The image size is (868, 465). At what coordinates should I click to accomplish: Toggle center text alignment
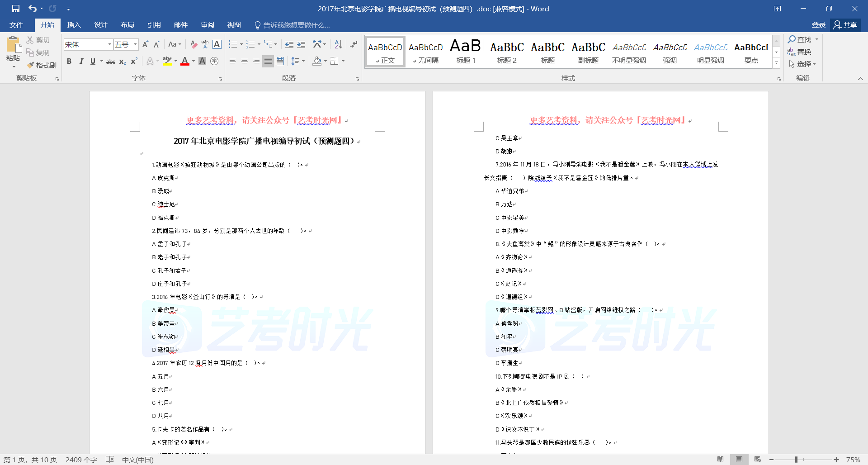click(x=245, y=61)
